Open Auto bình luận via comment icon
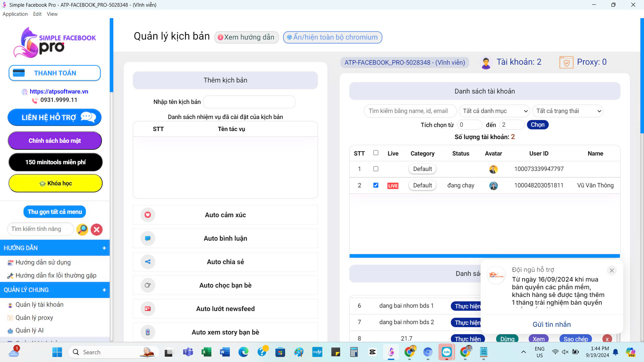The width and height of the screenshot is (644, 362). pyautogui.click(x=148, y=238)
